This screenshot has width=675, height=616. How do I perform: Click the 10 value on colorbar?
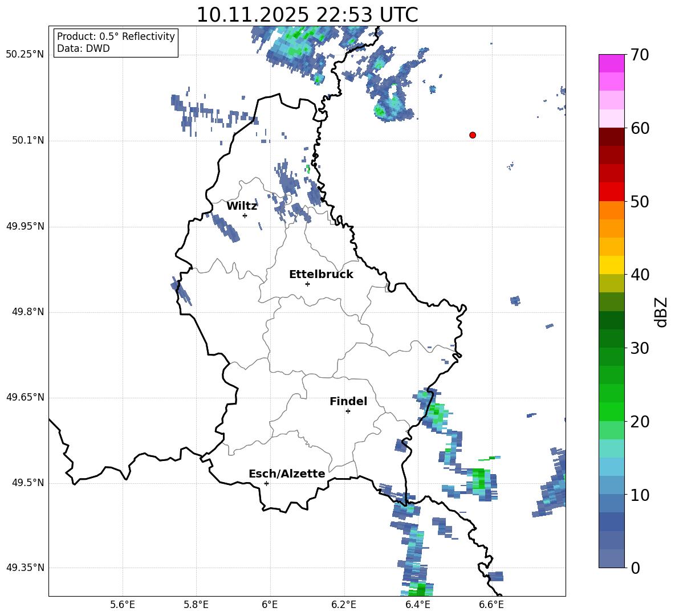(640, 495)
